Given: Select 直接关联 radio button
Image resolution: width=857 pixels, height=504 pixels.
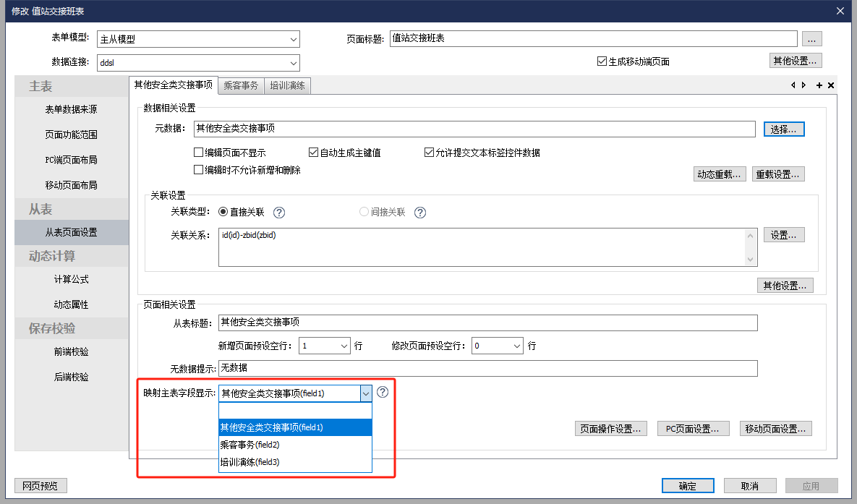Looking at the screenshot, I should coord(223,213).
